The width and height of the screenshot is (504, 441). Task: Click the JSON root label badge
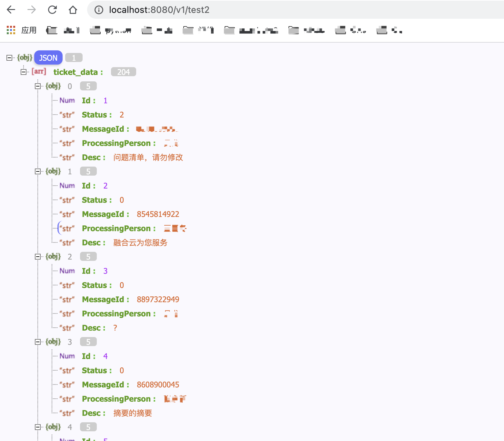point(48,57)
